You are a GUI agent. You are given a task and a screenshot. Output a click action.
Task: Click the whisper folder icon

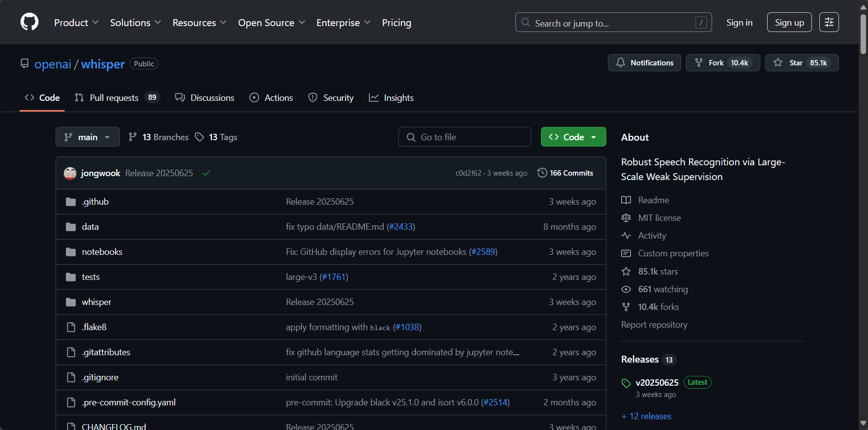[x=71, y=302]
